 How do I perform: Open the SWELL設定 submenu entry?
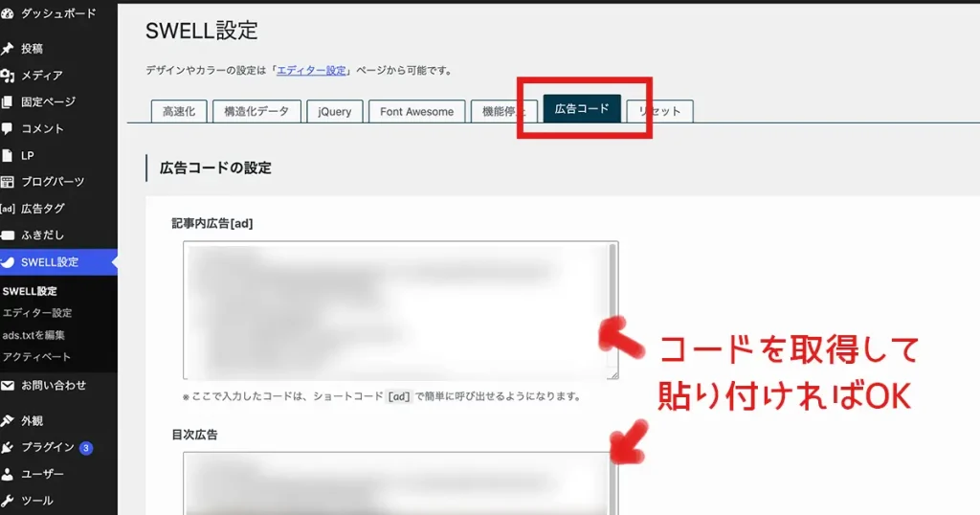[30, 291]
